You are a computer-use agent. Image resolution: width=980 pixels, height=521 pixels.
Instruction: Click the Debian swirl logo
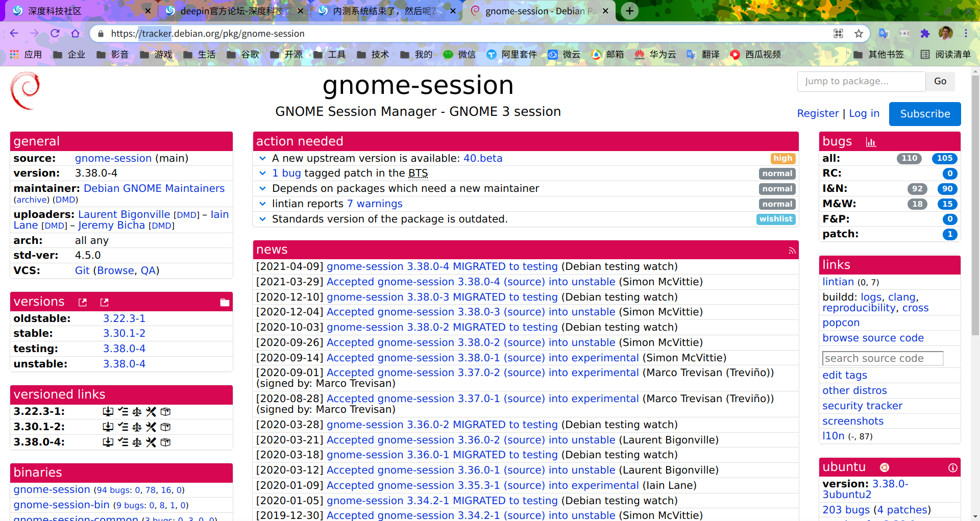pos(25,91)
